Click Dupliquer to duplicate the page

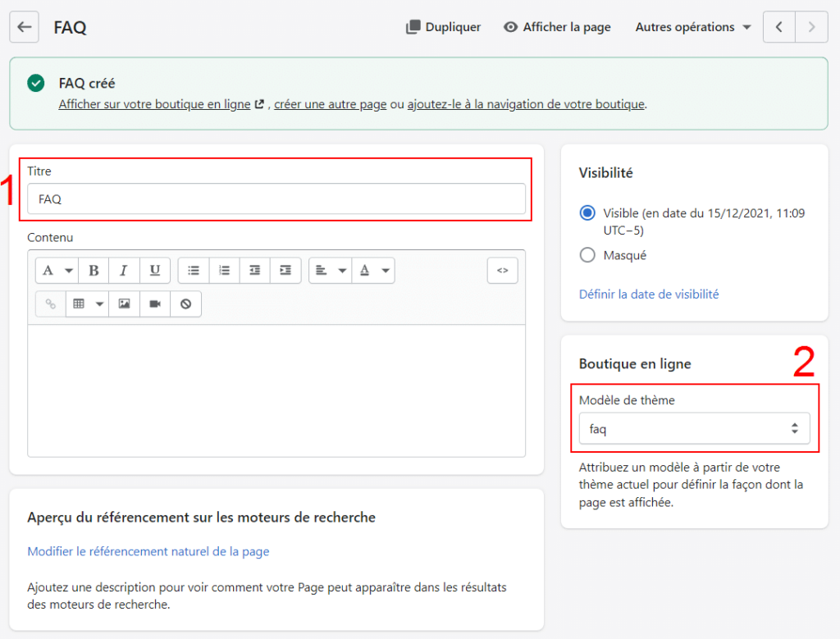coord(444,27)
